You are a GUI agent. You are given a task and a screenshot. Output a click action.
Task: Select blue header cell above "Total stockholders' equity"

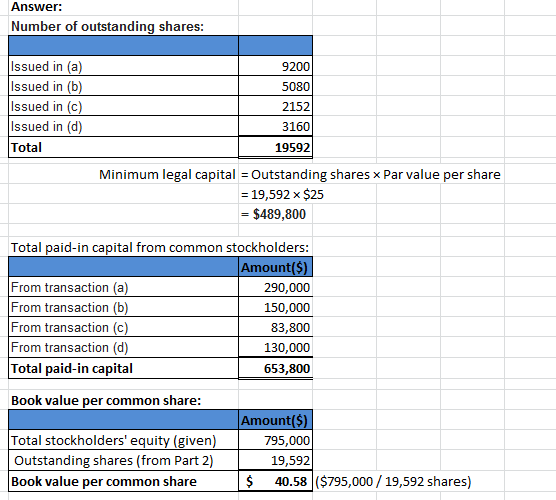coord(123,420)
